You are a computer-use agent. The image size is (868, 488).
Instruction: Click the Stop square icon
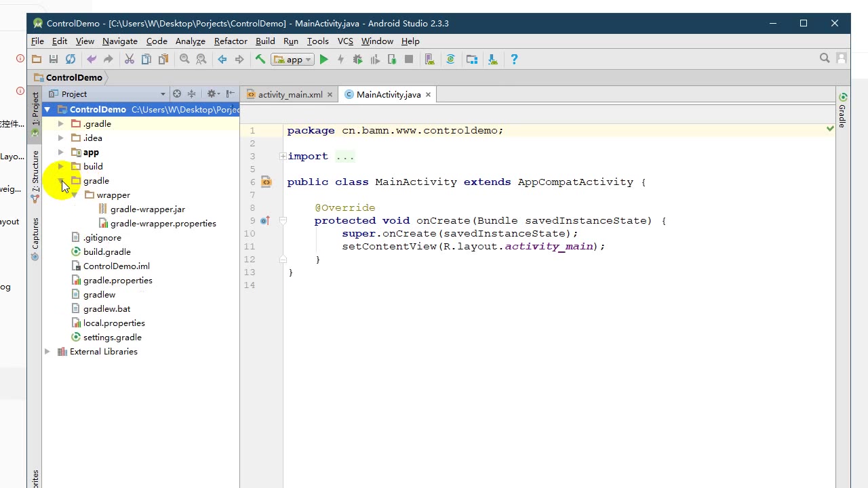coord(409,60)
